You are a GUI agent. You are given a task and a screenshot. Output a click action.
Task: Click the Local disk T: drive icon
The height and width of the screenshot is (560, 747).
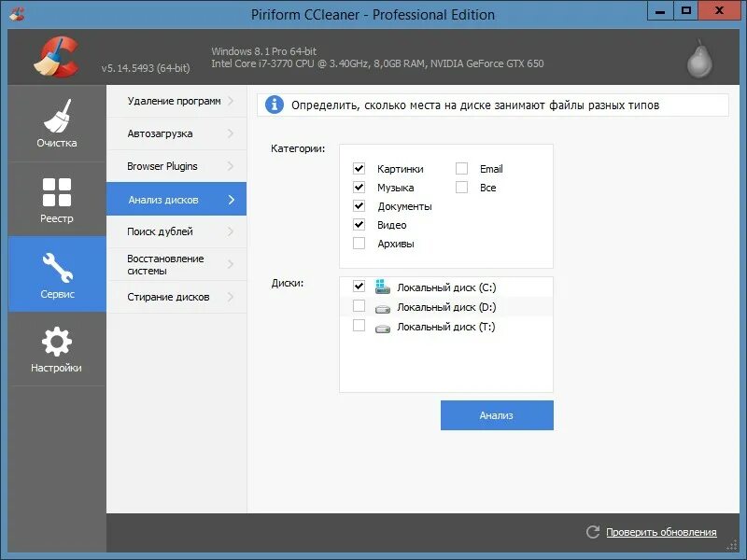[383, 329]
